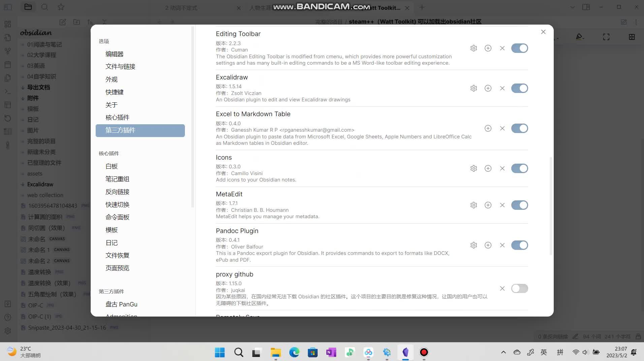
Task: Open MetaEdit plugin settings gear
Action: (474, 205)
